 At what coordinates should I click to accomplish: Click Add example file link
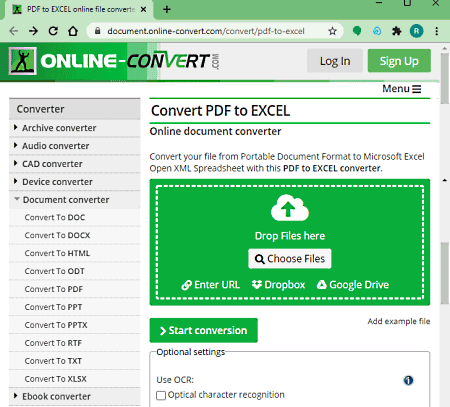pos(399,321)
